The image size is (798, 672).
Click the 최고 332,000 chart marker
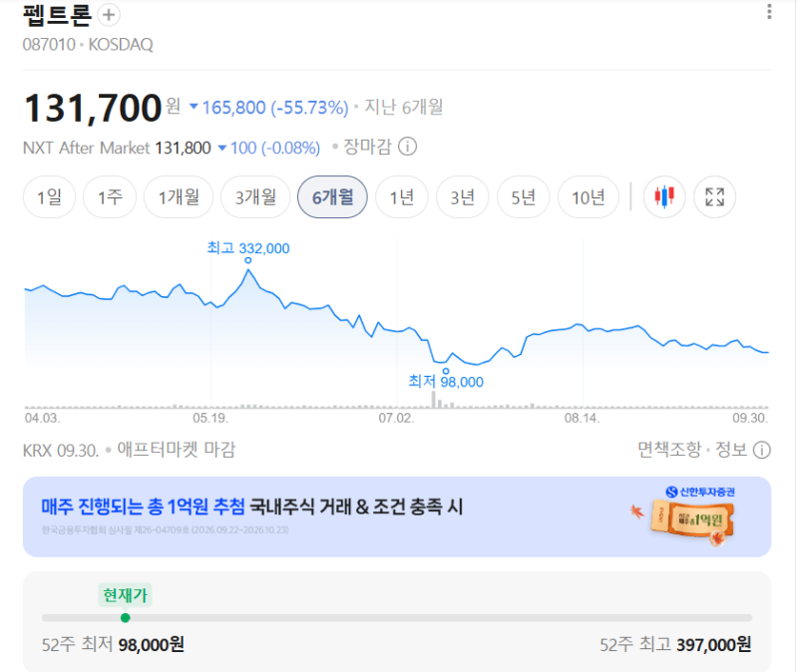pos(247,260)
